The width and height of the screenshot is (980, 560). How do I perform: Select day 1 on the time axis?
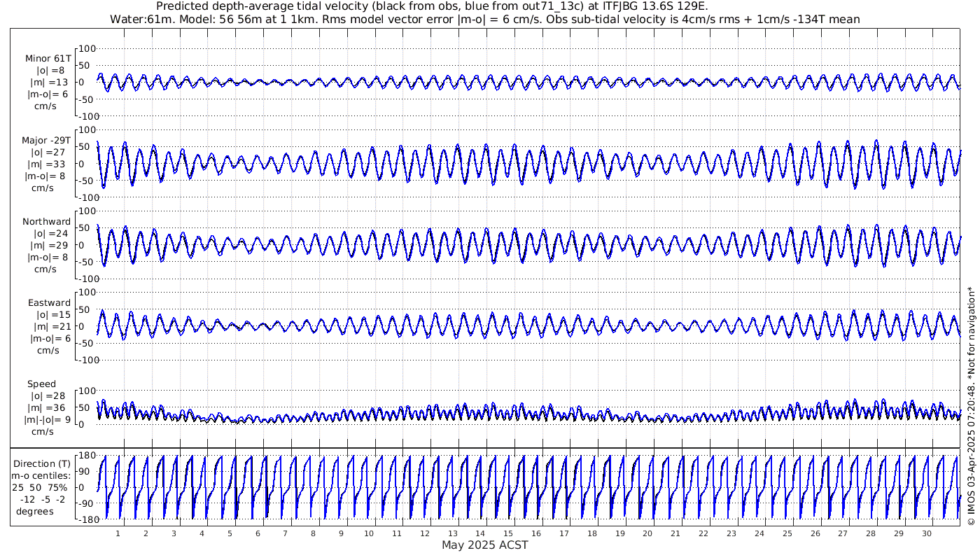pyautogui.click(x=118, y=533)
